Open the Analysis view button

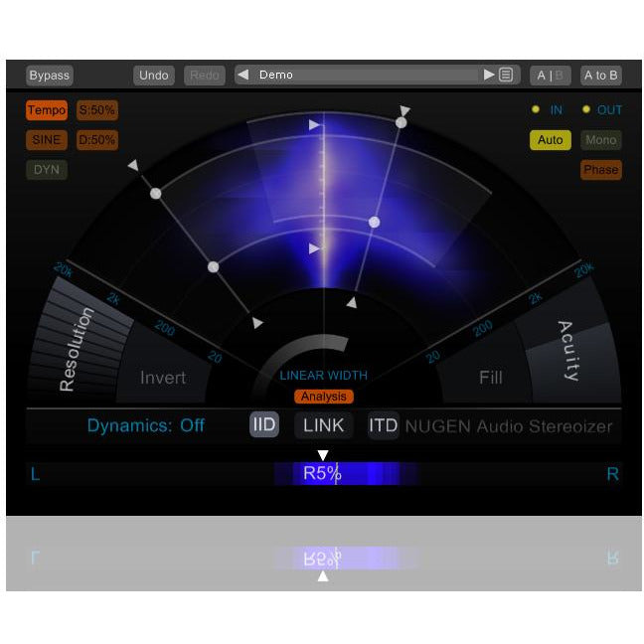(324, 397)
